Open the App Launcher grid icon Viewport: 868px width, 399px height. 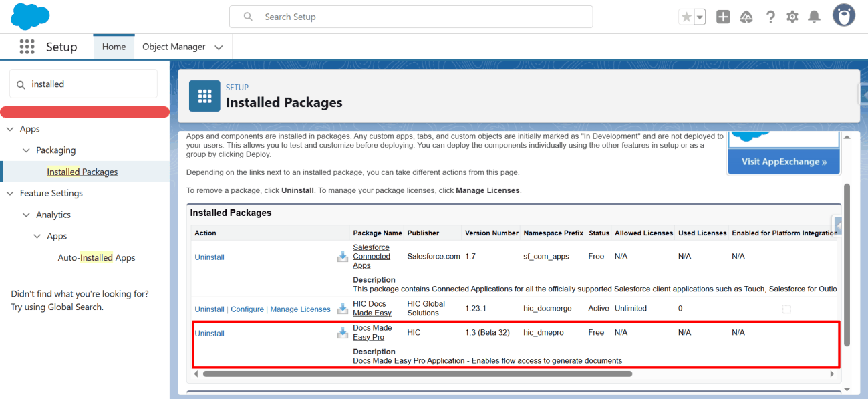(27, 47)
